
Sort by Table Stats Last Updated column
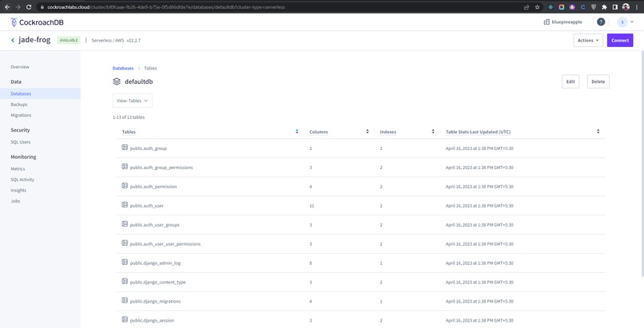click(x=598, y=132)
